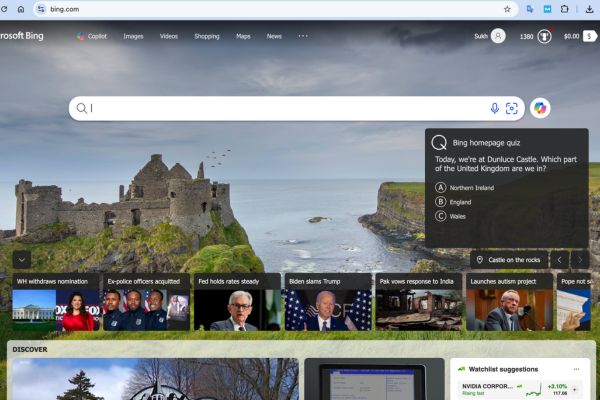The height and width of the screenshot is (400, 600).
Task: Open the Copilot icon beside the search box
Action: (x=540, y=108)
